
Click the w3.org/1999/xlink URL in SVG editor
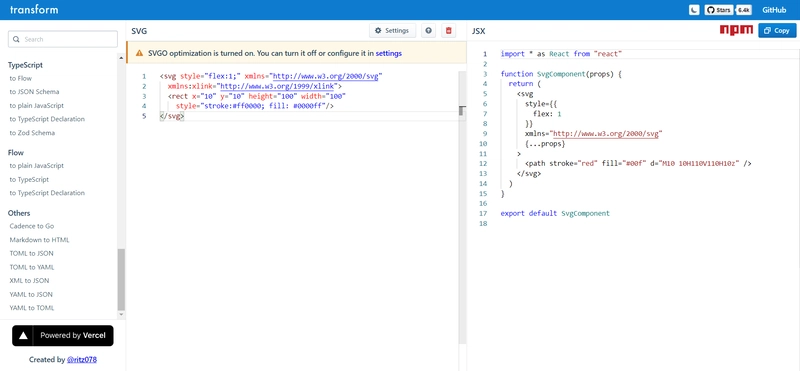277,86
